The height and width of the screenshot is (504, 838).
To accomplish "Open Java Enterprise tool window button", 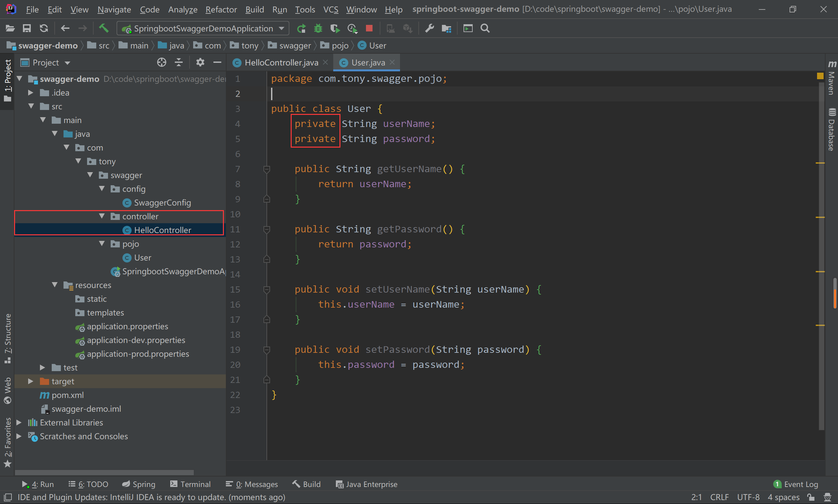I will point(367,484).
